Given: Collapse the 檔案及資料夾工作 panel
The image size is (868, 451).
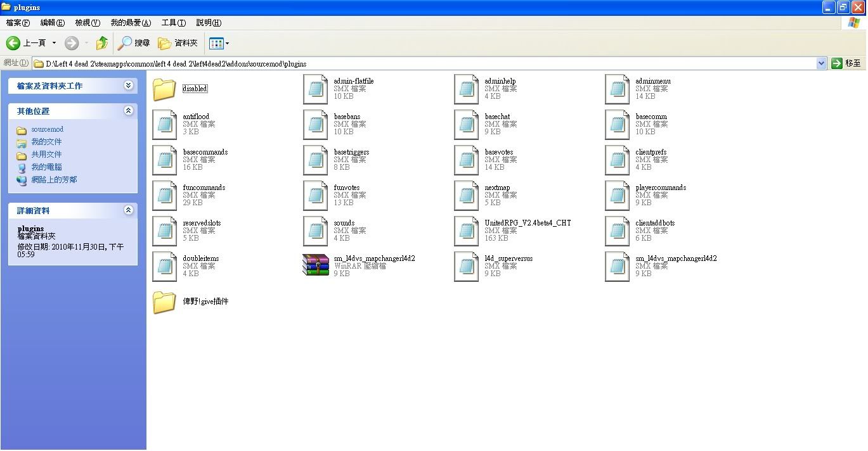Looking at the screenshot, I should [129, 86].
